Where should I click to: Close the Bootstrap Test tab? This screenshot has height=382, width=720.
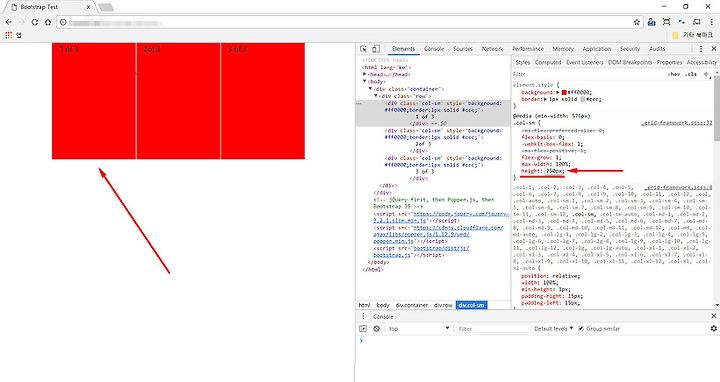coord(89,7)
